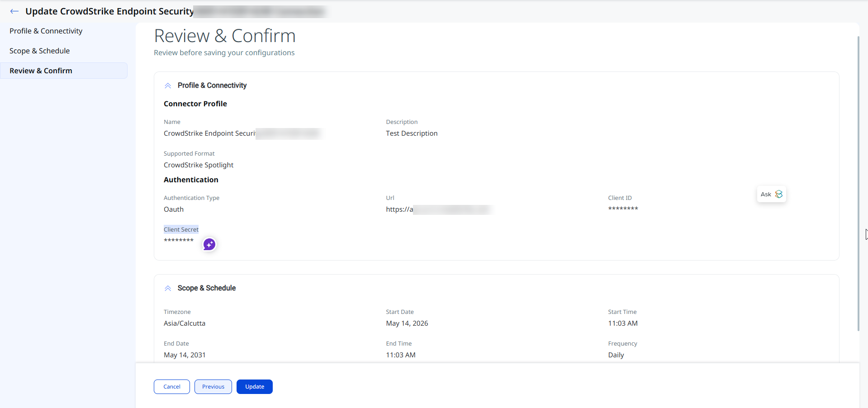Click the Review & Confirm page heading
Image resolution: width=868 pixels, height=408 pixels.
click(x=225, y=36)
